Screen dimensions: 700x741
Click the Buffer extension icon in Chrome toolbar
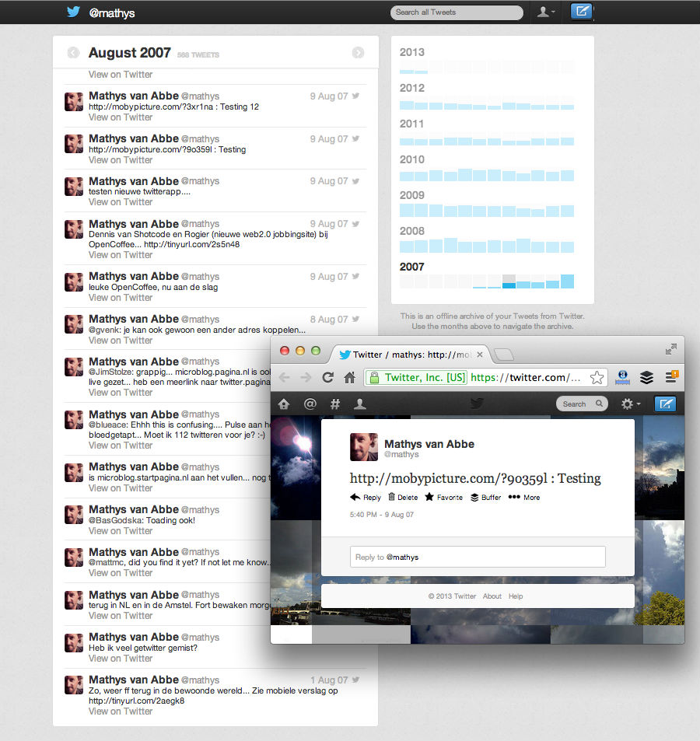(x=646, y=377)
